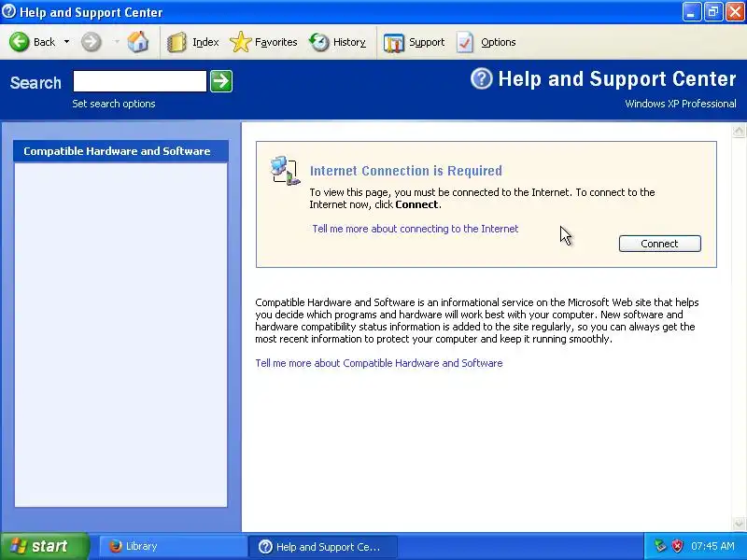Click the History toolbar label
The height and width of the screenshot is (560, 747).
[349, 42]
